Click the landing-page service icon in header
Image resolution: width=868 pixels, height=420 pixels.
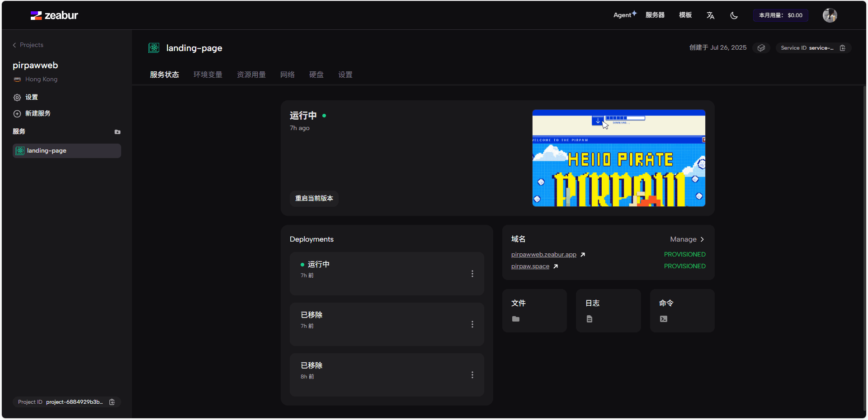coord(154,48)
